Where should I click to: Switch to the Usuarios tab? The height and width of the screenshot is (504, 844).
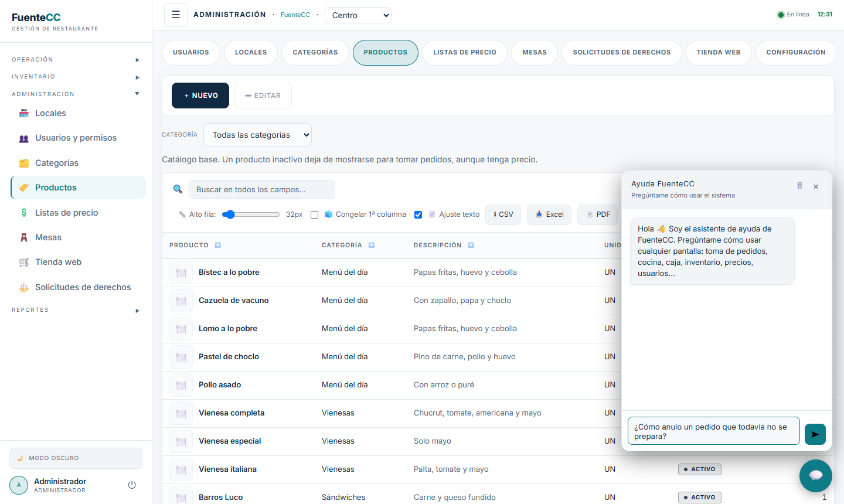(x=191, y=52)
